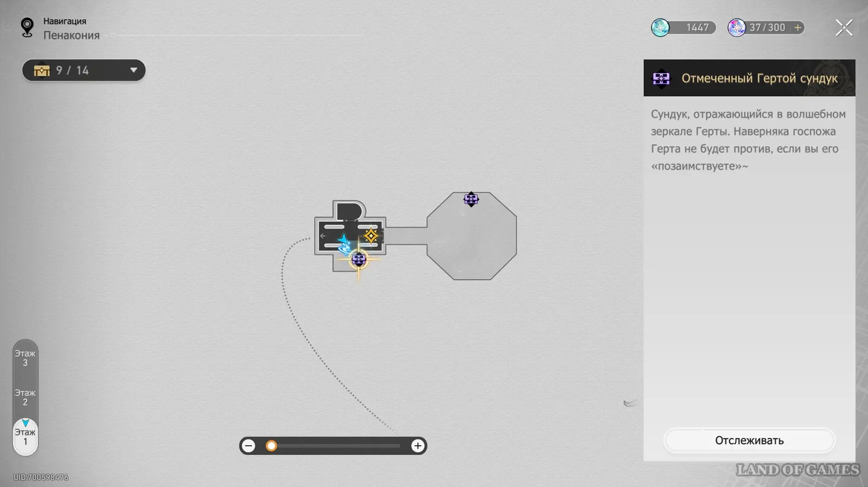Viewport: 868px width, 487px height.
Task: Click the navigation pin icon next to Пенакония
Action: click(27, 28)
